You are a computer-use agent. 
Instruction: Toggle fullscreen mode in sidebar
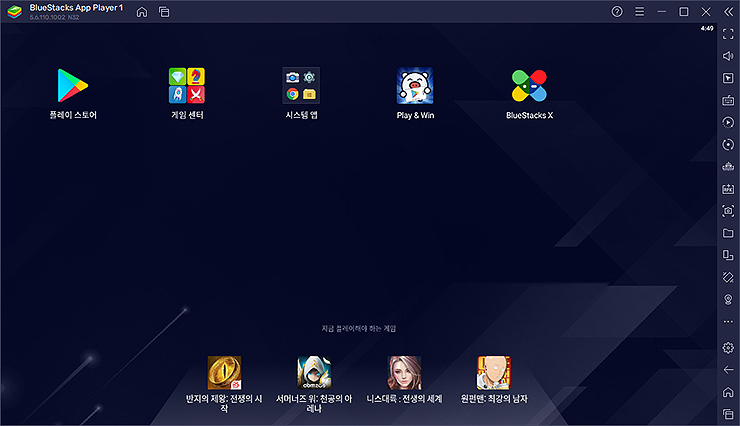tap(728, 34)
